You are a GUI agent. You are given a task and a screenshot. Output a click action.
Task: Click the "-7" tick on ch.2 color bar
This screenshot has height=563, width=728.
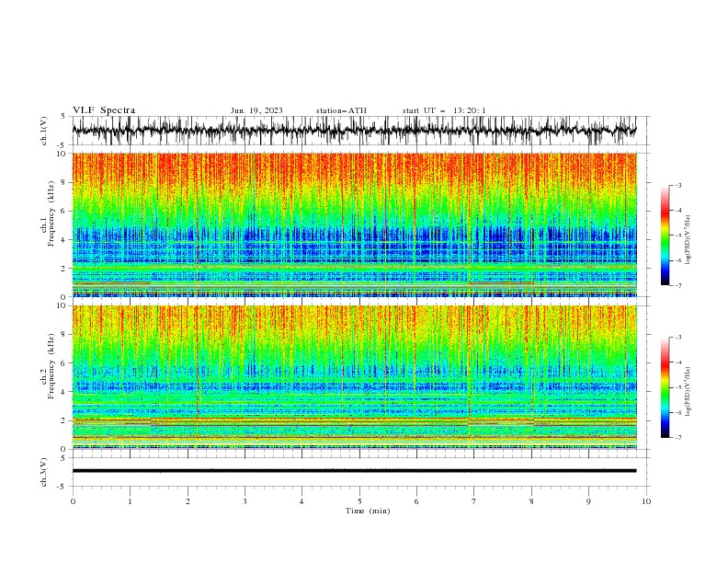[x=677, y=438]
